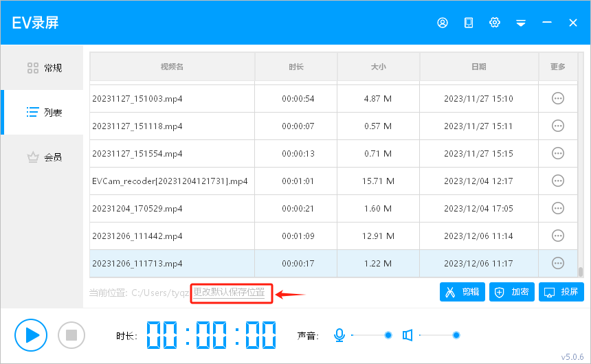Viewport: 591px width, 364px height.
Task: Click the mobile device icon in title bar
Action: [x=469, y=23]
